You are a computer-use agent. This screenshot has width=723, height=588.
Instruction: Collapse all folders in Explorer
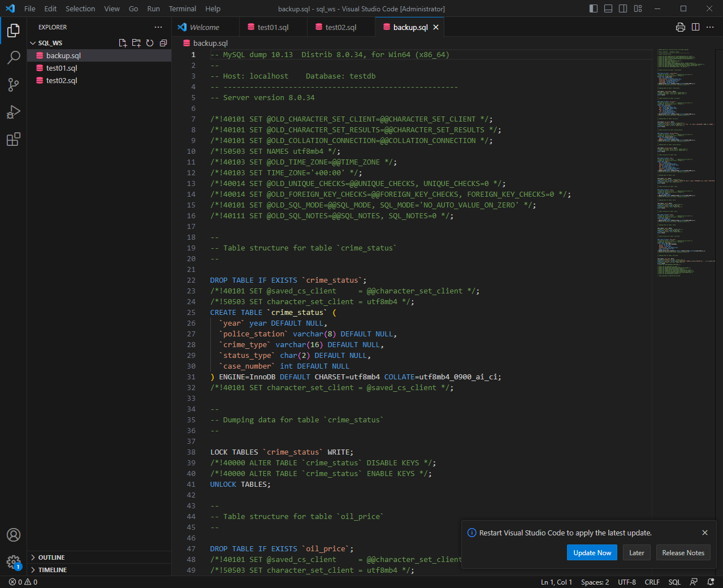[163, 43]
